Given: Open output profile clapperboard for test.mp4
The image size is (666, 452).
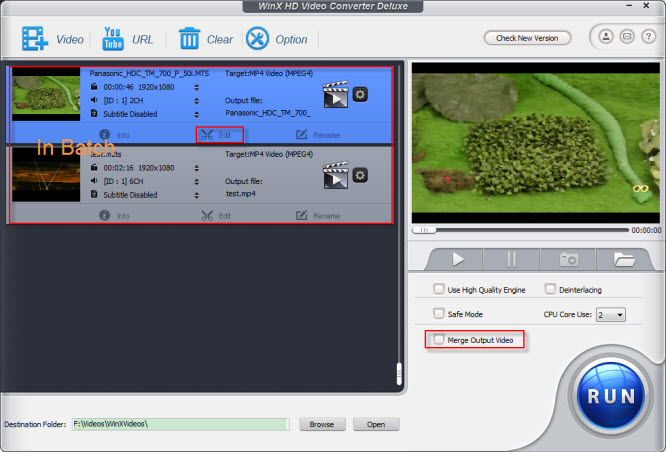Looking at the screenshot, I should (x=336, y=175).
